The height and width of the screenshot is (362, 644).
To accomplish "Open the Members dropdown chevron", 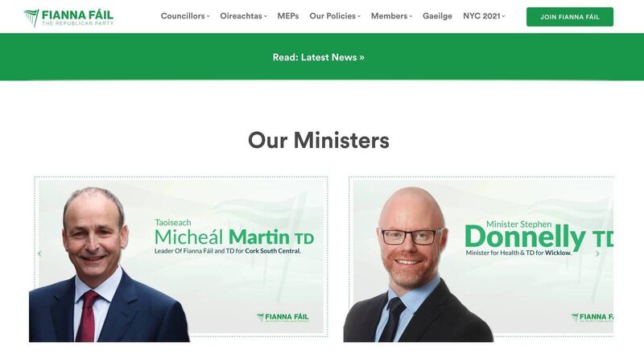I will [411, 16].
